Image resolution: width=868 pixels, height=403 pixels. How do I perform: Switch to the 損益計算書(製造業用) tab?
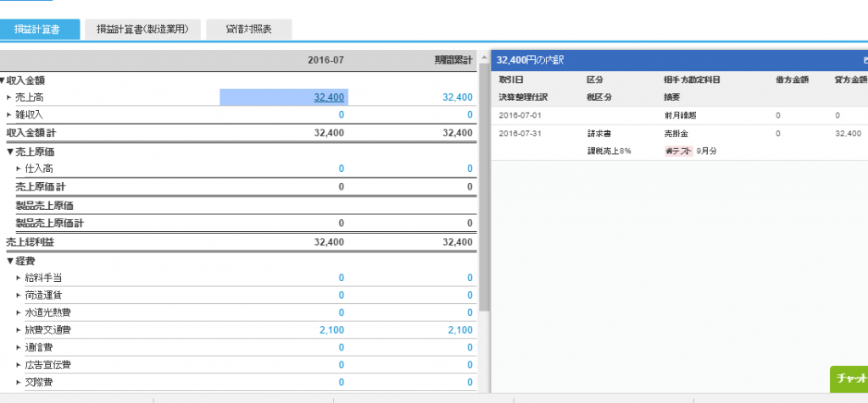pos(142,30)
